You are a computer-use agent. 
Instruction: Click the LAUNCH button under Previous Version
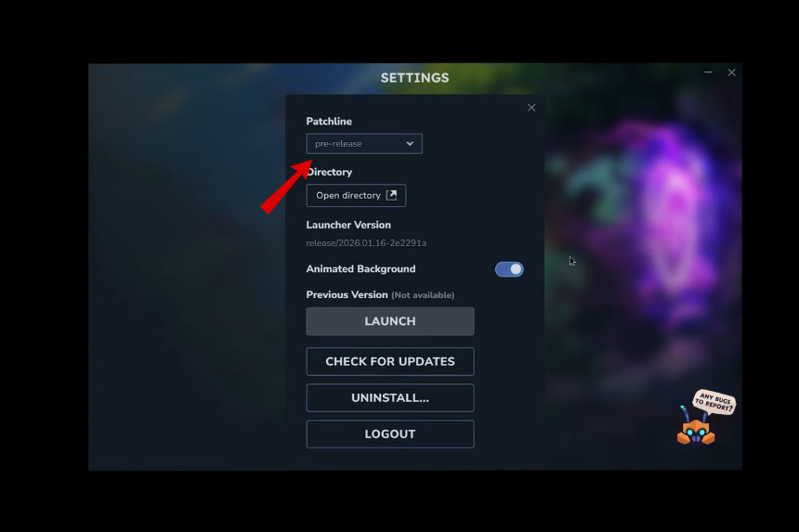pos(390,321)
